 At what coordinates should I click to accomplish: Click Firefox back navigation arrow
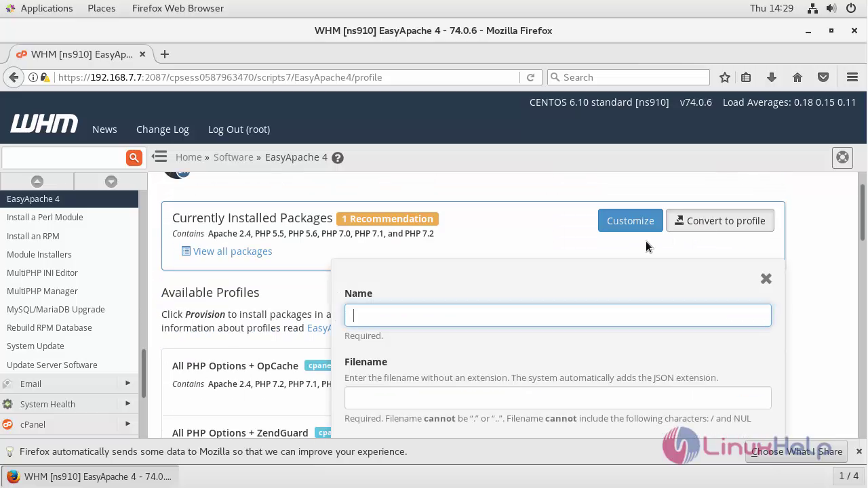pyautogui.click(x=14, y=77)
